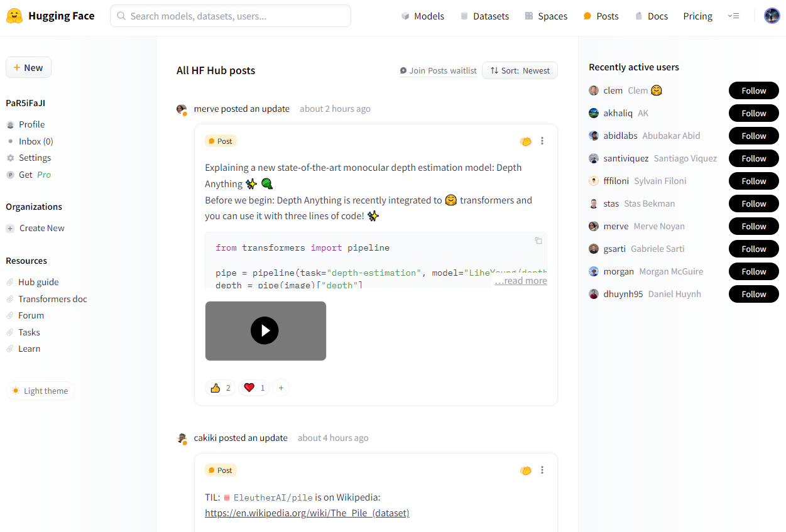This screenshot has height=532, width=786.
Task: Click clem's avatar in active users
Action: [x=594, y=90]
